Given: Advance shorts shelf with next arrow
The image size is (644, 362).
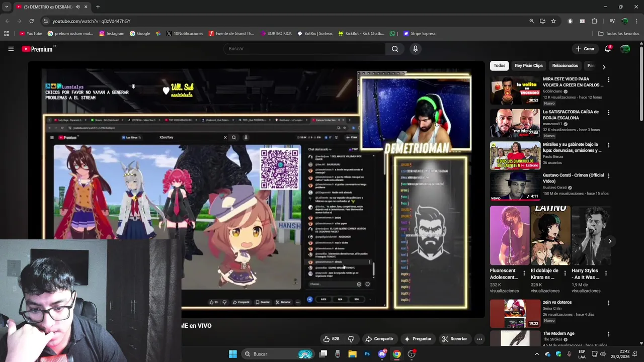Looking at the screenshot, I should pos(610,241).
